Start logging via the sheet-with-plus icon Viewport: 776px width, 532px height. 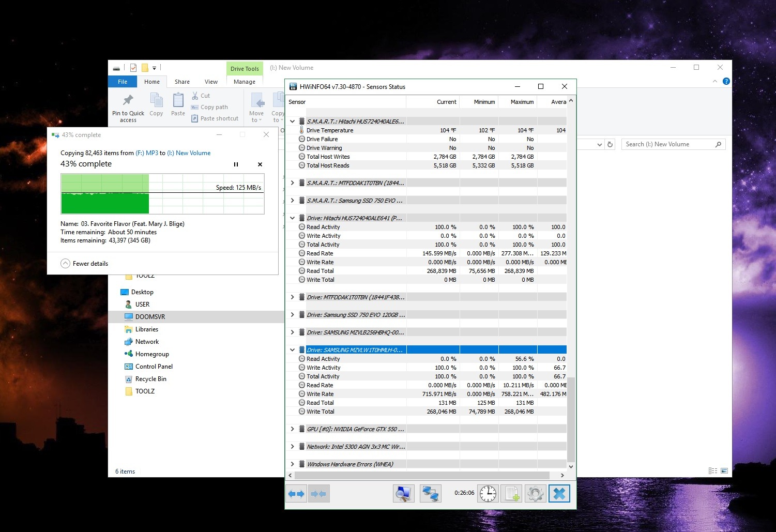point(512,494)
